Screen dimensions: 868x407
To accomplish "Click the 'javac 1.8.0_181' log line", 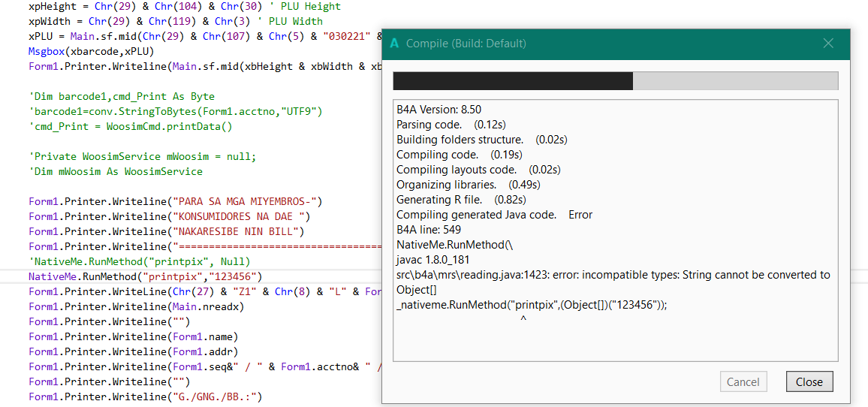I will click(435, 260).
